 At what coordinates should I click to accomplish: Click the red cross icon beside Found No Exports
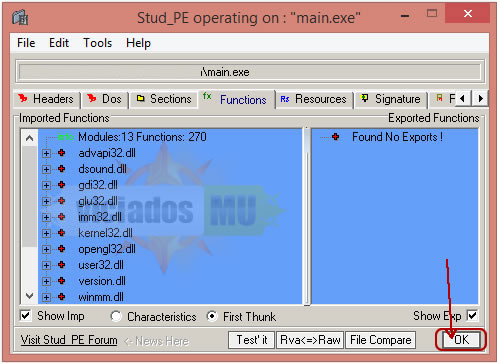[336, 137]
